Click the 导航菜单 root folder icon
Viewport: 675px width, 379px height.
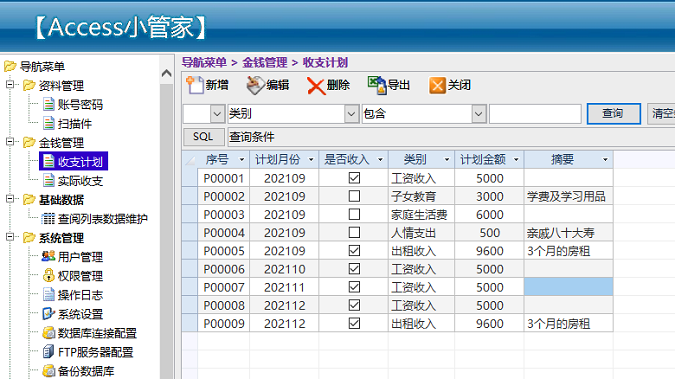coord(10,66)
